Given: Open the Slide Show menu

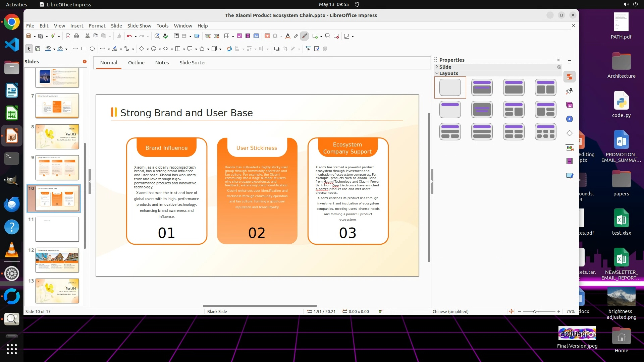Looking at the screenshot, I should pyautogui.click(x=139, y=26).
